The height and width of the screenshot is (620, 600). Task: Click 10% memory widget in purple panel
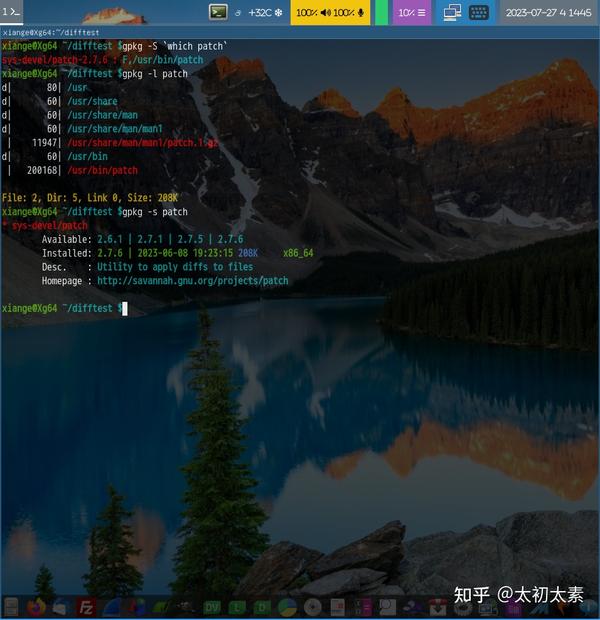pos(412,13)
